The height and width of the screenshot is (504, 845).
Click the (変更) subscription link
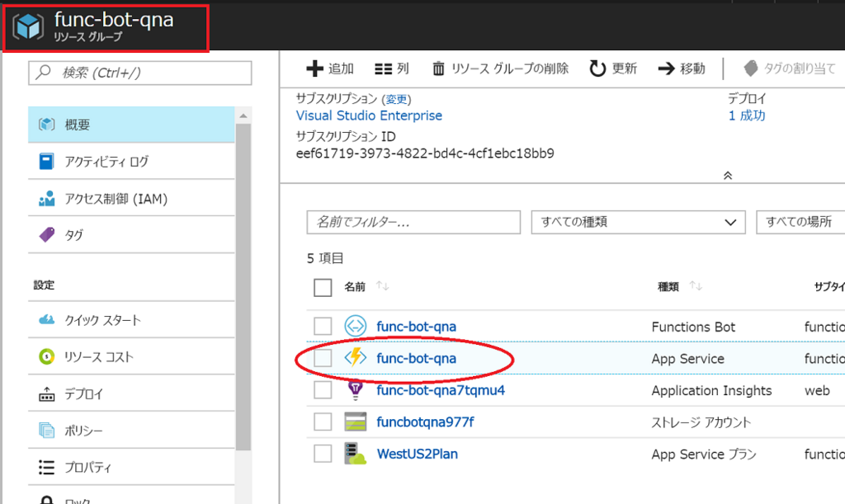coord(397,99)
